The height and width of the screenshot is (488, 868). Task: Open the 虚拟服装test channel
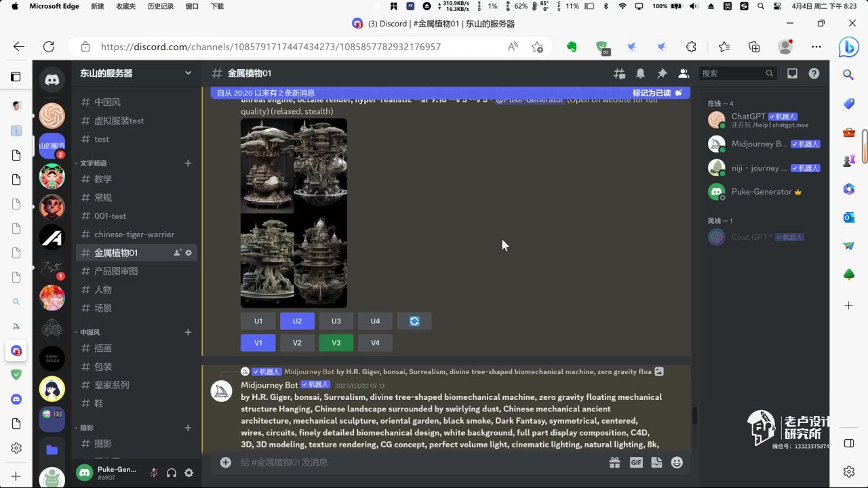[136, 121]
